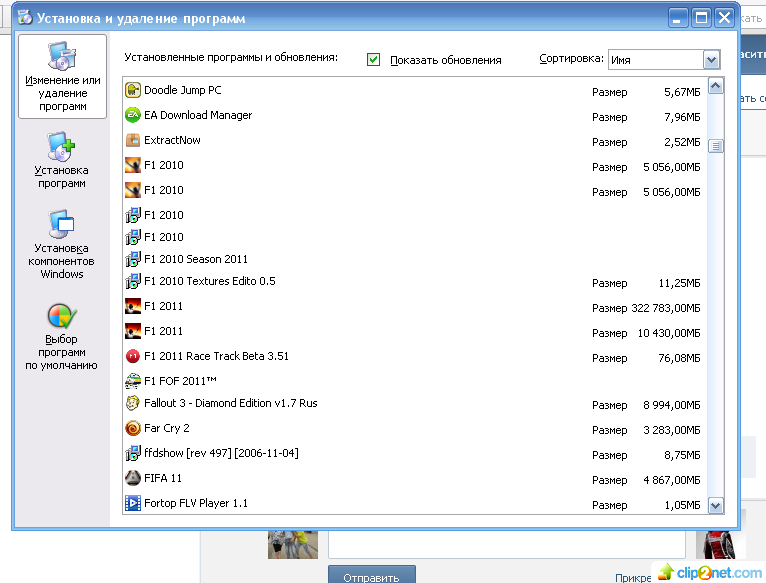Click the F1 2010 Textures Edito 0.5 icon
This screenshot has height=583, width=766.
(x=132, y=281)
